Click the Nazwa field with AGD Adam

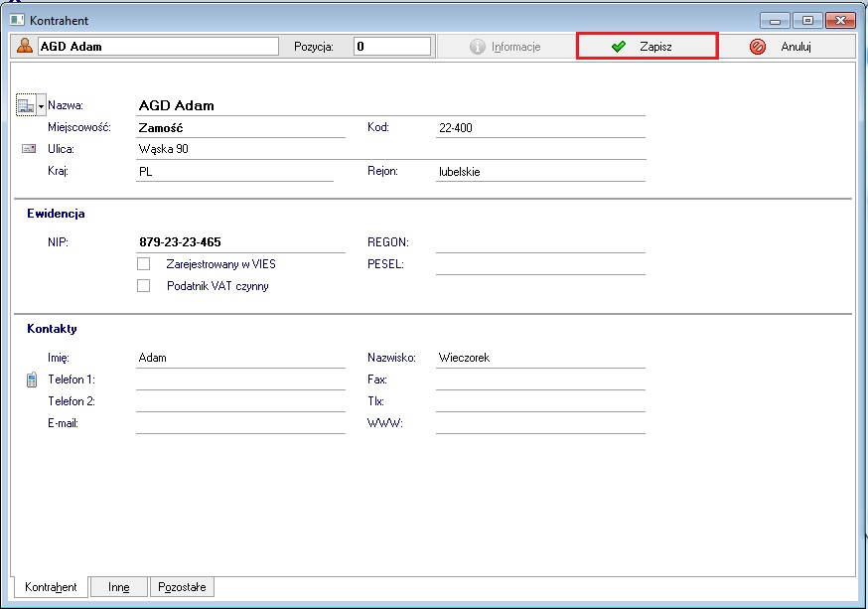(391, 105)
